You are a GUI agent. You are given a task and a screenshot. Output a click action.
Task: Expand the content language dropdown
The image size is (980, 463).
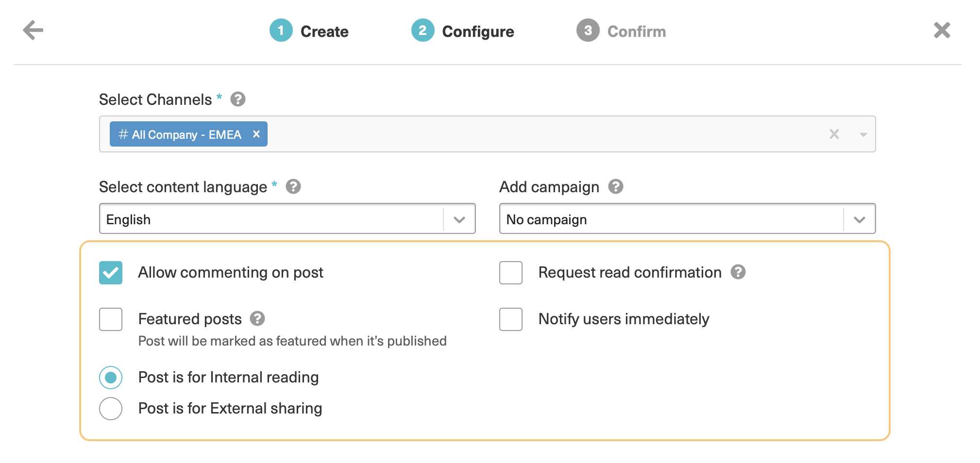[459, 219]
